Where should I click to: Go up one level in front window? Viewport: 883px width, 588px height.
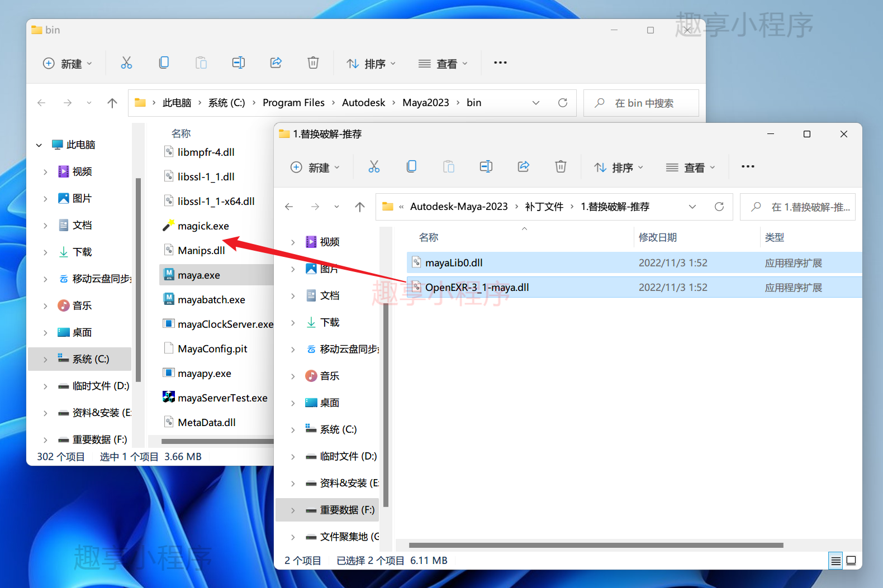point(360,207)
